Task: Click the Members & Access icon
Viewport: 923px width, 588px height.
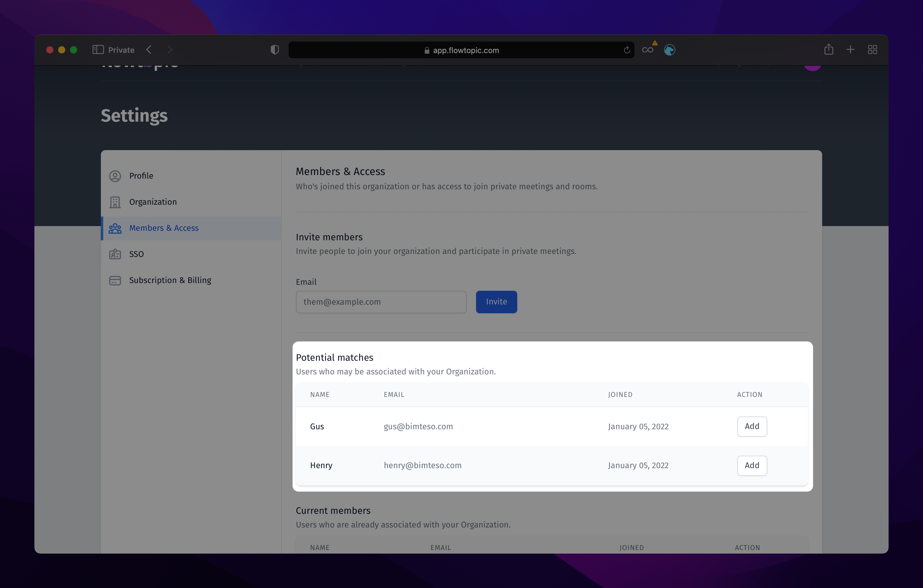Action: point(116,227)
